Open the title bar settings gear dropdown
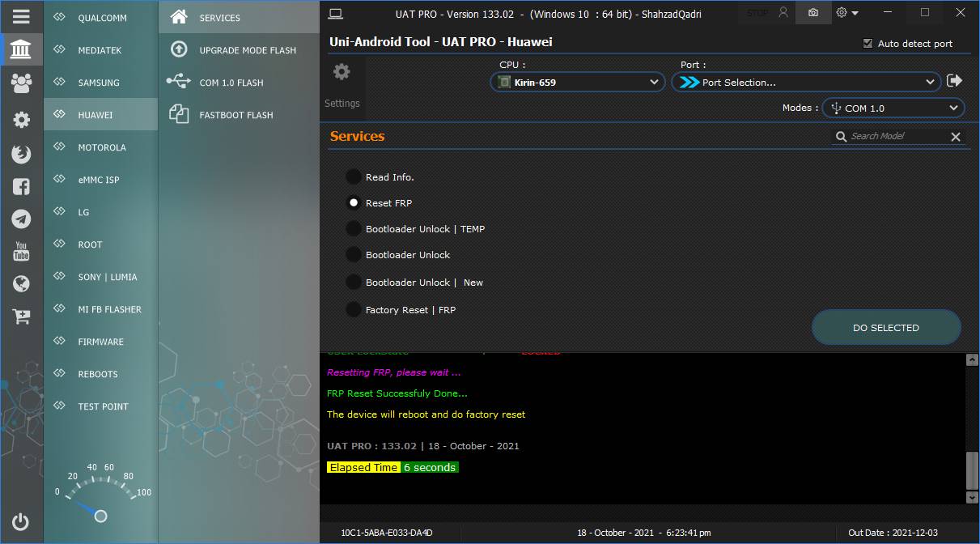The width and height of the screenshot is (980, 544). coord(847,13)
